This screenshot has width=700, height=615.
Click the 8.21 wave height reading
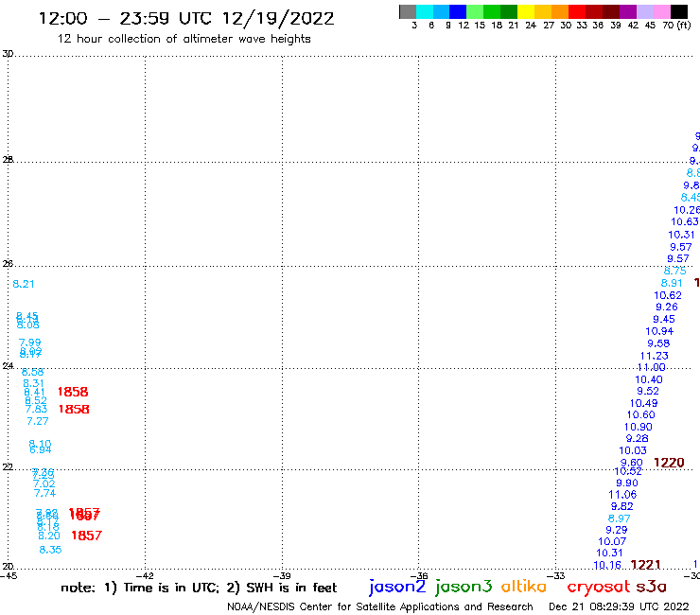24,284
